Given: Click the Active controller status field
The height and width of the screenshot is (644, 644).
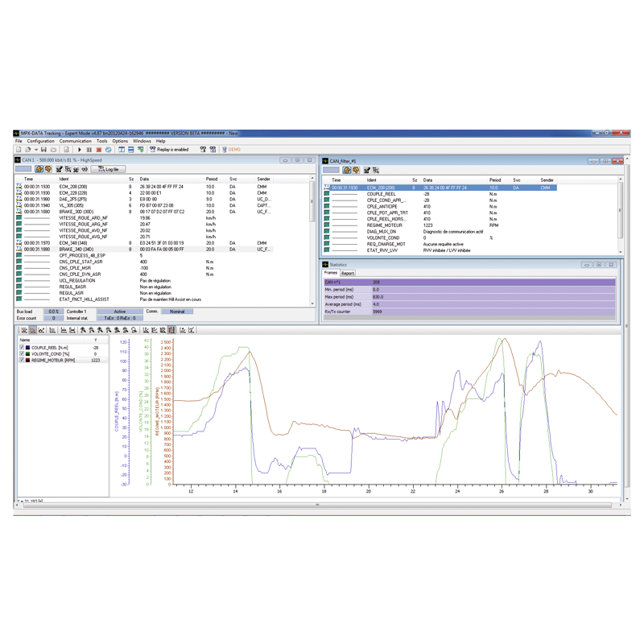Looking at the screenshot, I should pyautogui.click(x=120, y=312).
